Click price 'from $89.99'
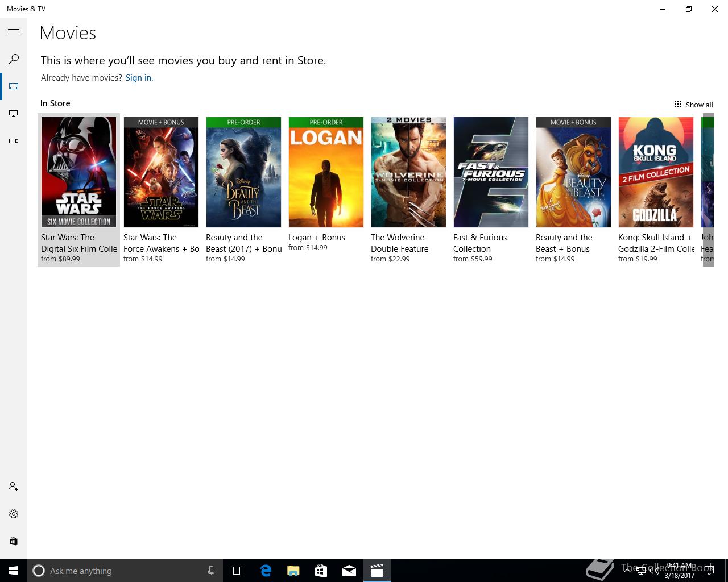 pos(60,259)
